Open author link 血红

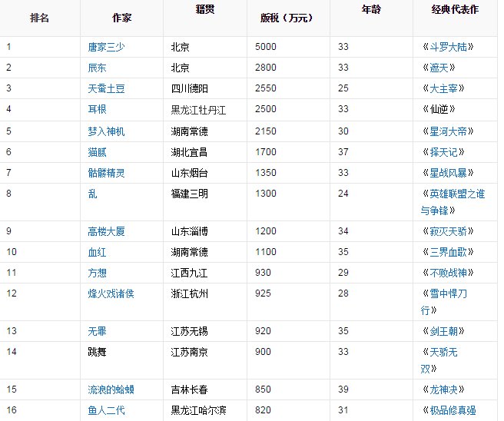97,252
